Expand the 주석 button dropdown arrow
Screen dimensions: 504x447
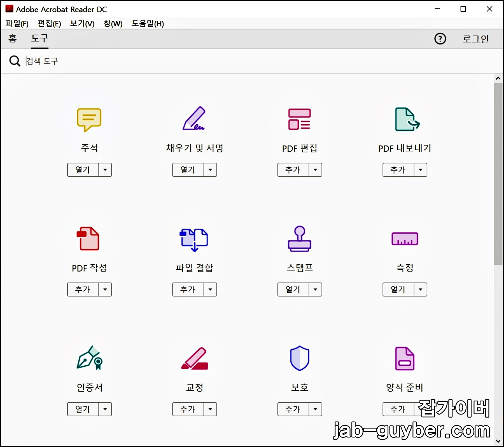pyautogui.click(x=105, y=170)
